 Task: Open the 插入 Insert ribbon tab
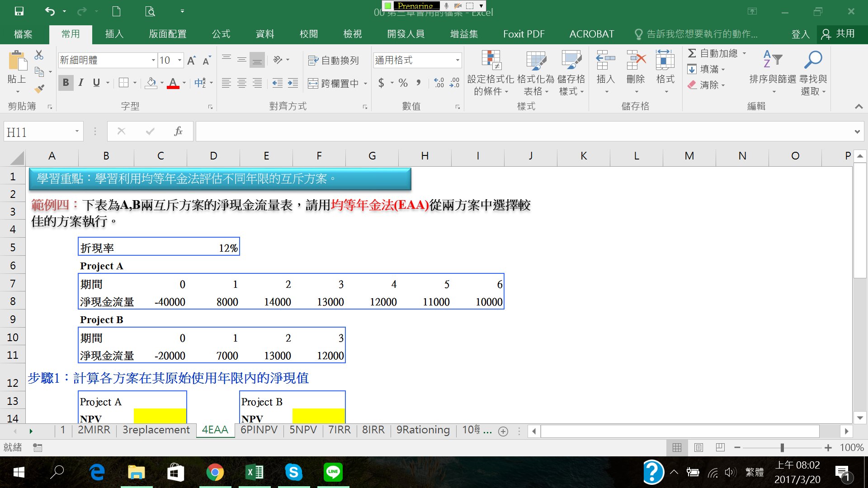[x=114, y=34]
